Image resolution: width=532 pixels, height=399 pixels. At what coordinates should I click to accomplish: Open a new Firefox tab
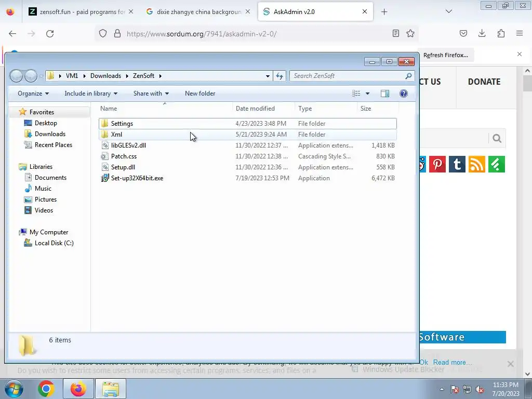(x=384, y=12)
